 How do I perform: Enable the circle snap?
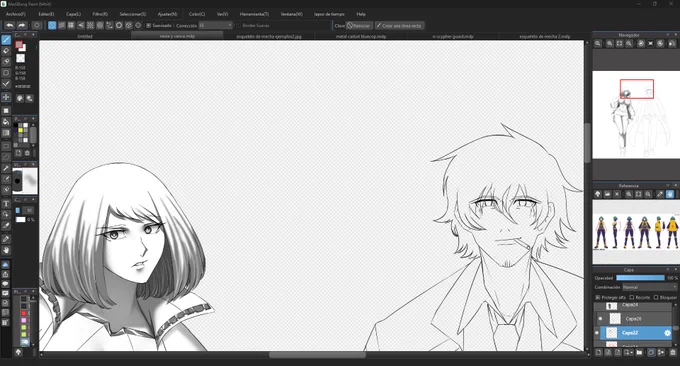pyautogui.click(x=100, y=26)
